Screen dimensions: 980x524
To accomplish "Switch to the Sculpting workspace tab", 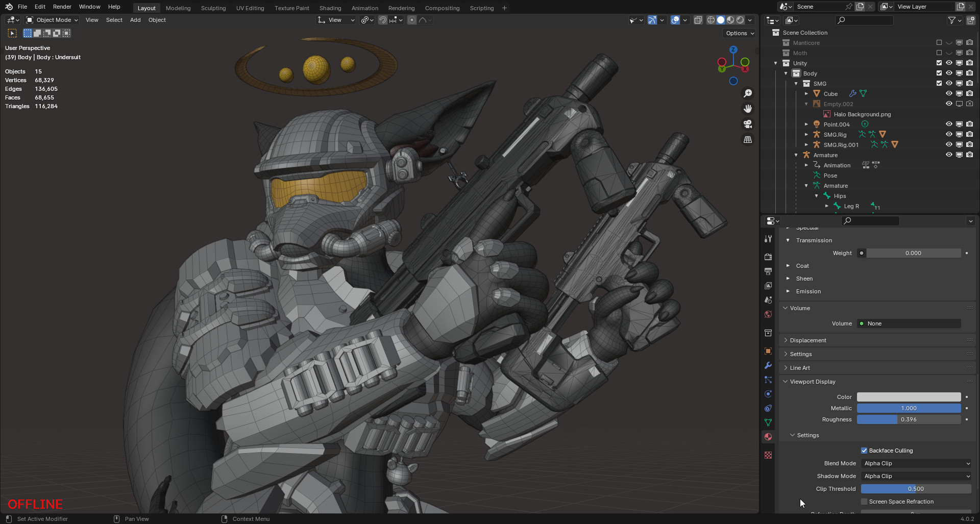I will [213, 8].
